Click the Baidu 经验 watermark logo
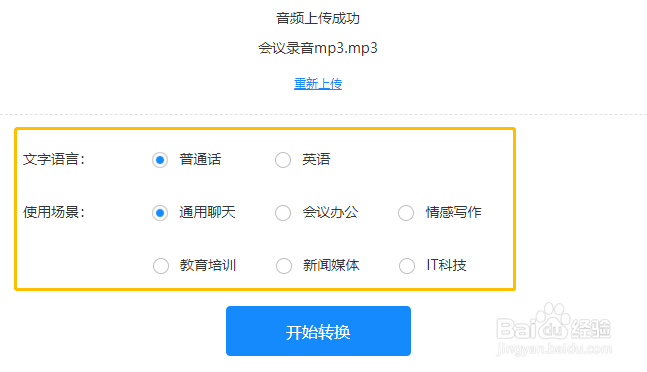 click(554, 329)
